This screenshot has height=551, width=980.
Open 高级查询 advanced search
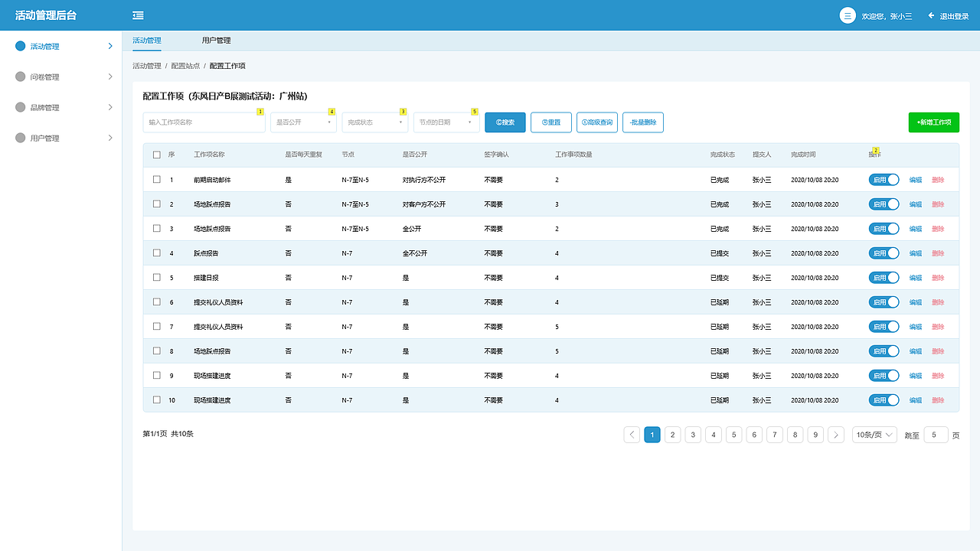coord(597,122)
